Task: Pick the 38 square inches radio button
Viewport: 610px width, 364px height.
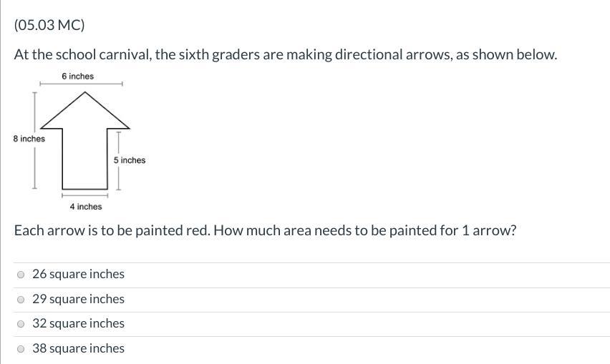Action: click(21, 349)
